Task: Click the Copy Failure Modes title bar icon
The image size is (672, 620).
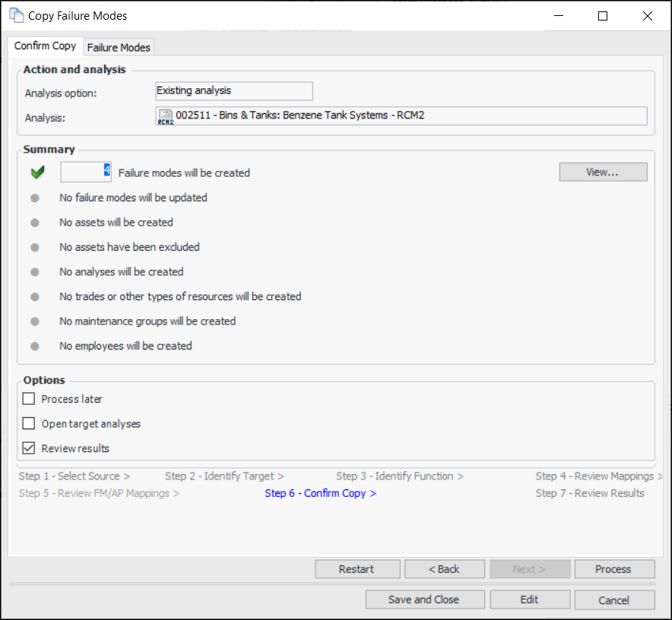Action: point(17,15)
